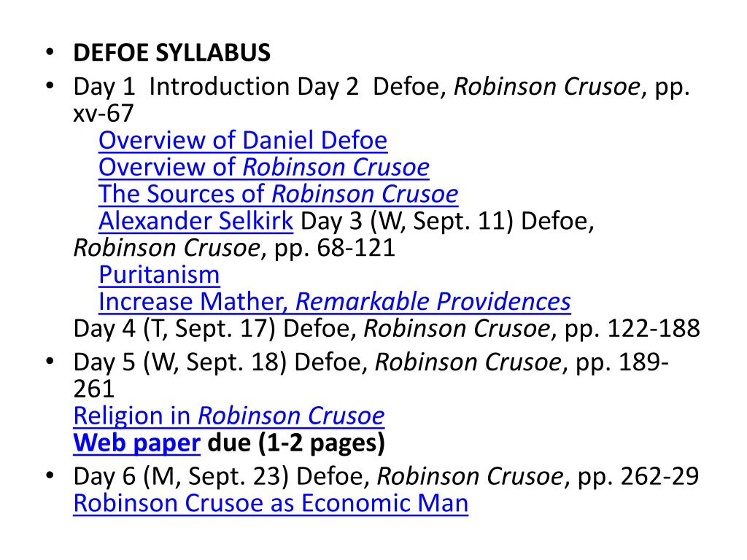Click the bullet before Day 5 entry
Viewport: 747px width, 560px height.
[x=50, y=362]
